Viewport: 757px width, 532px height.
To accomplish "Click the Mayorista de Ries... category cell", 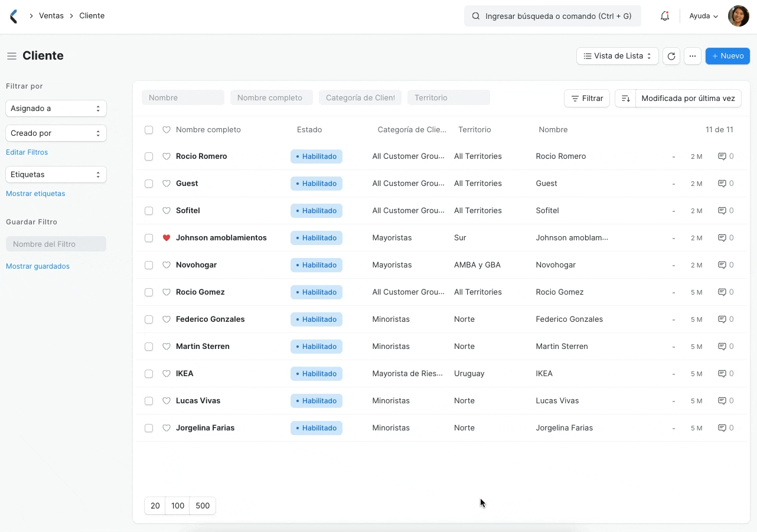I will [407, 374].
